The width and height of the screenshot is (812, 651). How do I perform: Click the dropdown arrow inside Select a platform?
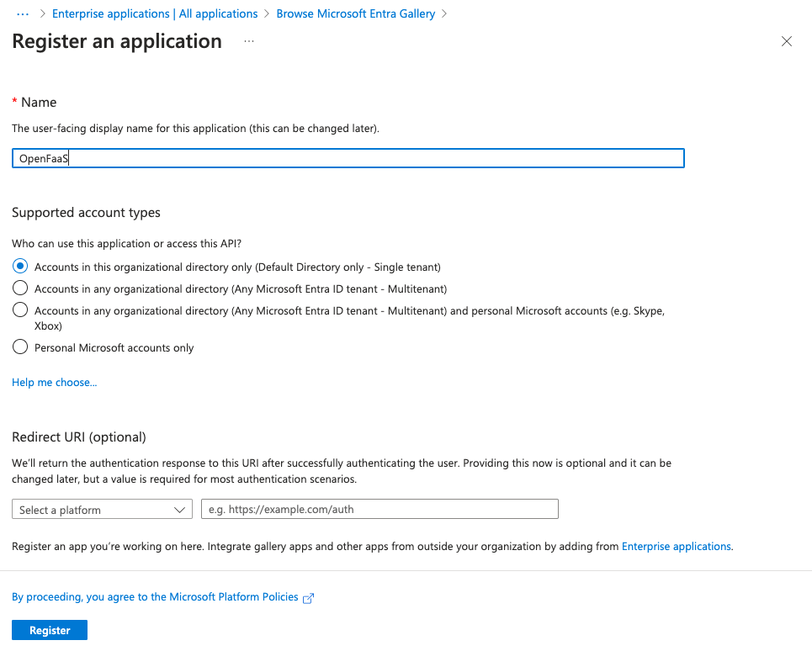[x=179, y=509]
